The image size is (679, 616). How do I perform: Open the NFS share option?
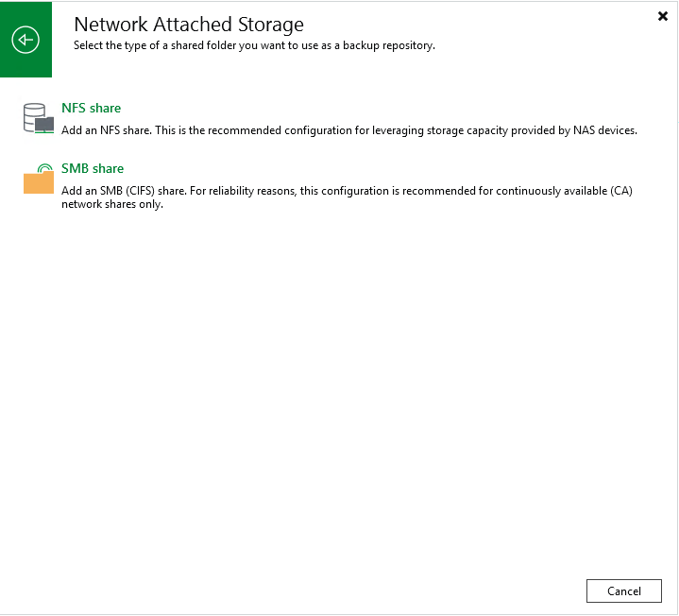91,108
